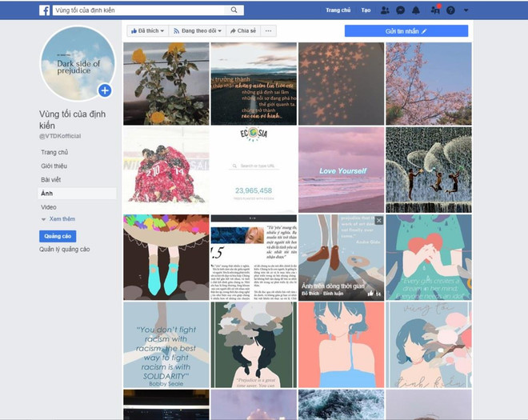The width and height of the screenshot is (528, 420).
Task: Open friend requests icon in top bar
Action: (385, 10)
